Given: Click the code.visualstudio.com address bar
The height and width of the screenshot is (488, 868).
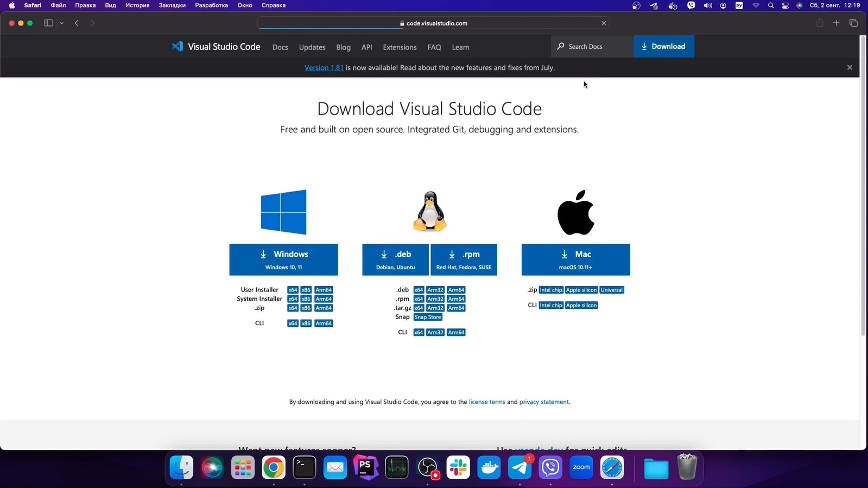Looking at the screenshot, I should (x=433, y=23).
